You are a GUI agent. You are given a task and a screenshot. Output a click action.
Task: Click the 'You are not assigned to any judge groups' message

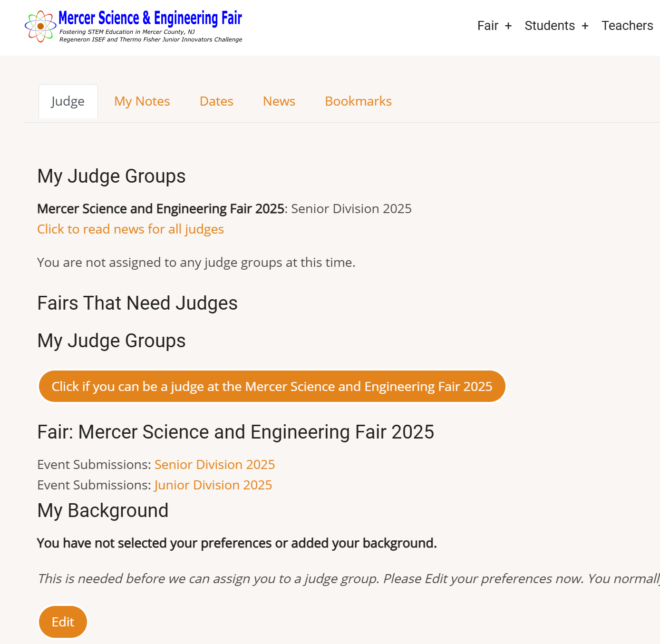pos(196,263)
